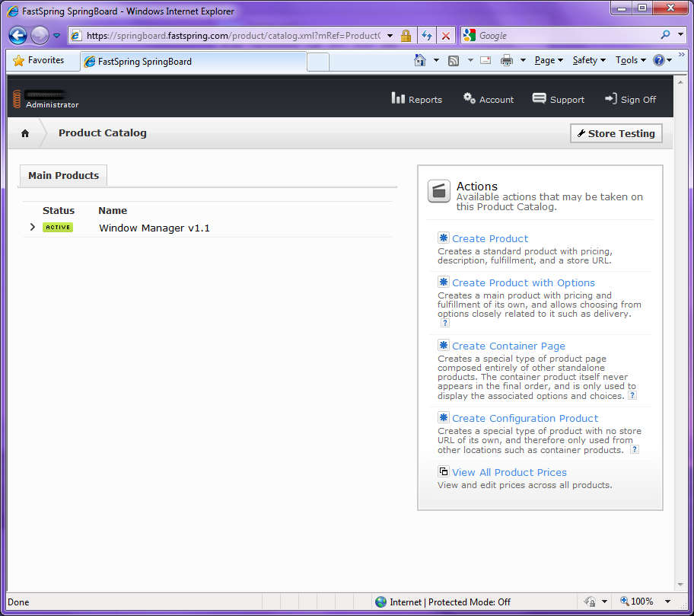The height and width of the screenshot is (616, 694).
Task: Open the recent pages dropdown next to Forward
Action: tap(56, 36)
